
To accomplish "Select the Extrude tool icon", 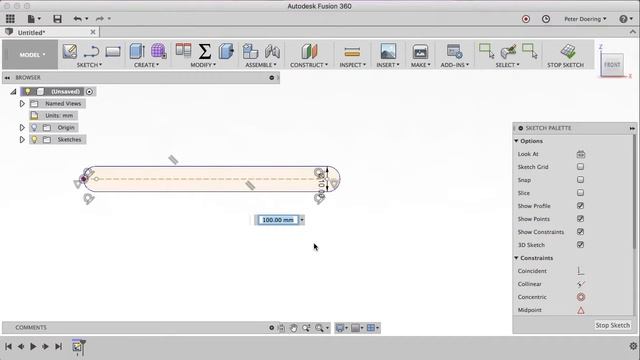I will pos(137,51).
